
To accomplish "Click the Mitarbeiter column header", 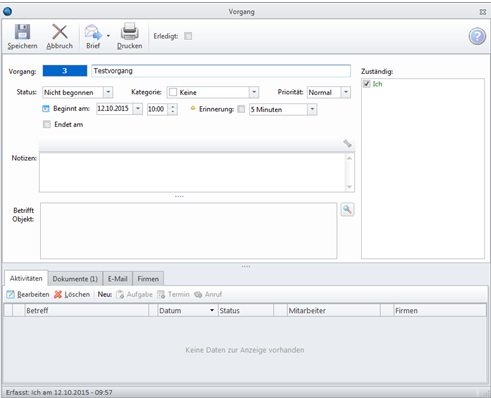I will (x=333, y=311).
